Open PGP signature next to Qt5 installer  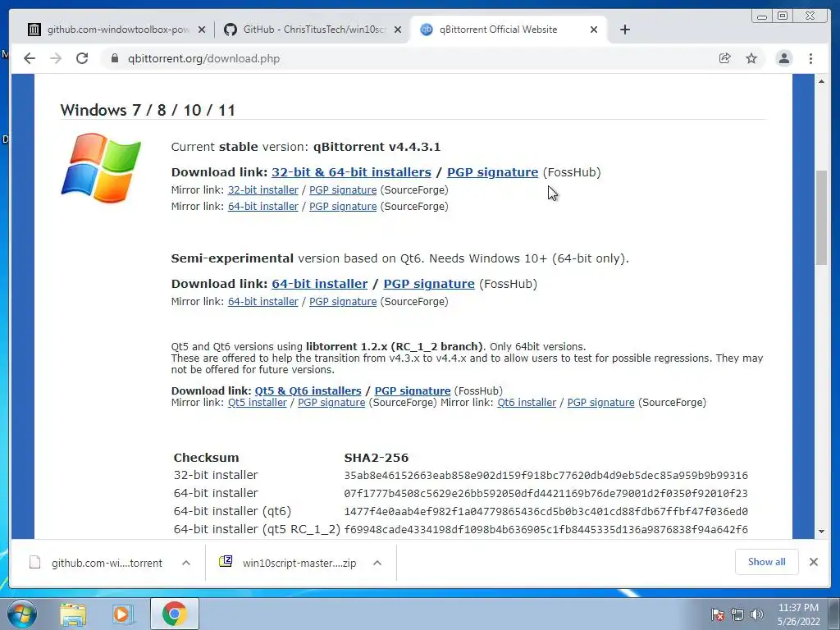(331, 402)
